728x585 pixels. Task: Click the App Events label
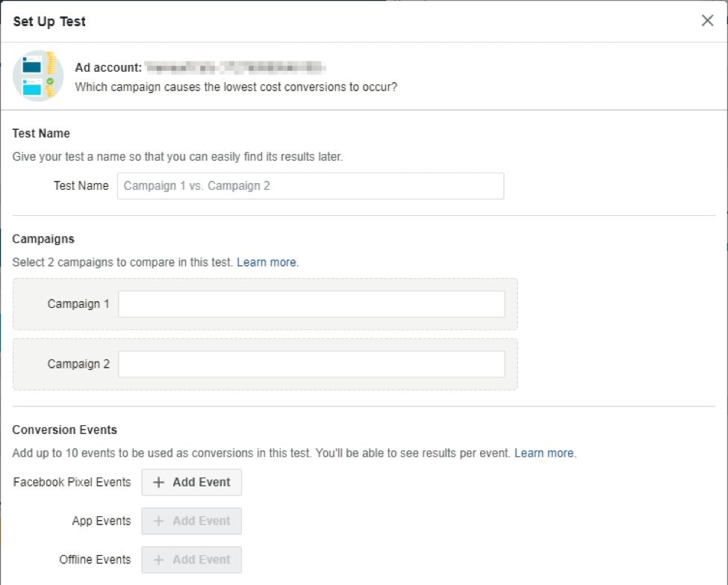101,521
